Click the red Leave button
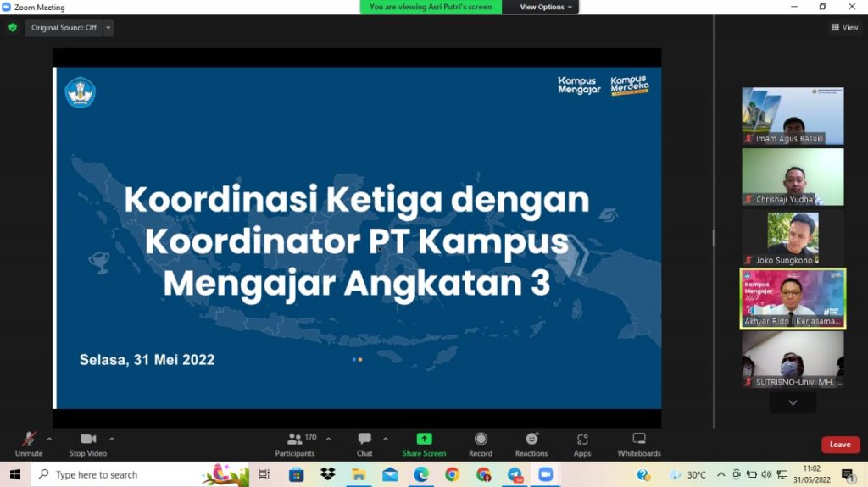This screenshot has width=868, height=487. [x=840, y=445]
